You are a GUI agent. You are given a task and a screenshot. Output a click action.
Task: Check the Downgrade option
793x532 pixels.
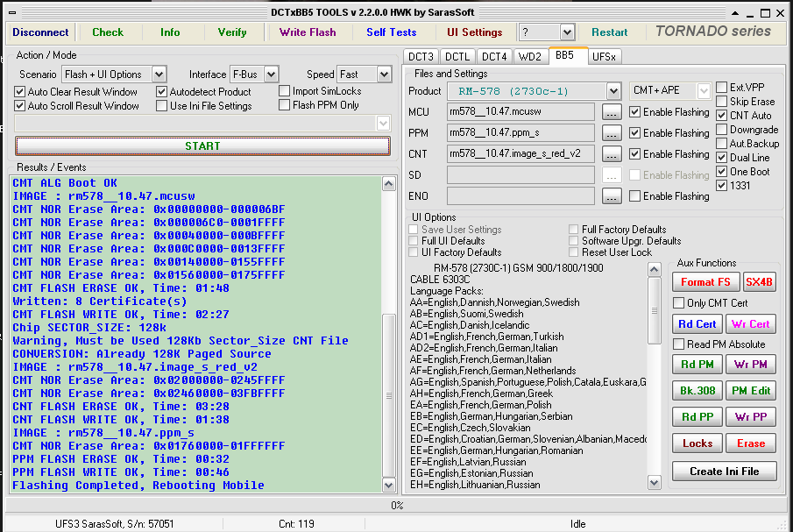(722, 130)
